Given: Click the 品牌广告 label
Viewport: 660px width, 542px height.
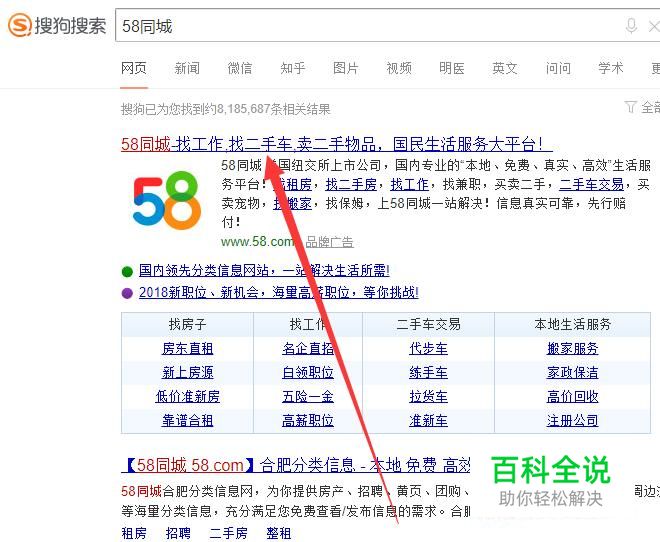Looking at the screenshot, I should tap(330, 242).
